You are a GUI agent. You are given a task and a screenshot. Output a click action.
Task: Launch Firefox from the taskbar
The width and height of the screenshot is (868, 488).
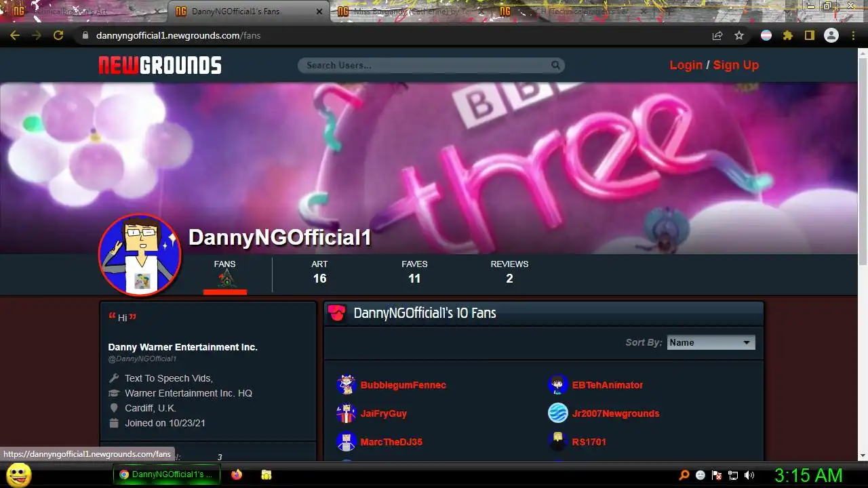pos(236,475)
